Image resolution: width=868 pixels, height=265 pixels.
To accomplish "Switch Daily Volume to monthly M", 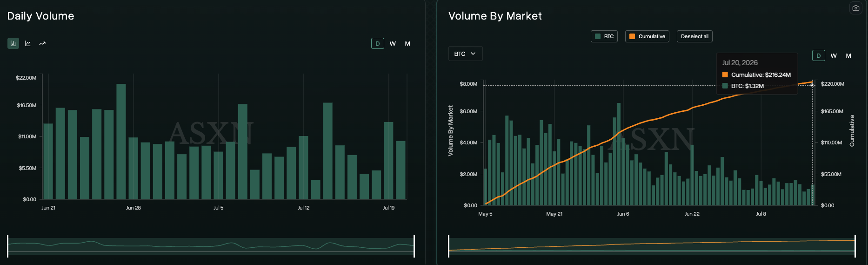I will tap(407, 43).
